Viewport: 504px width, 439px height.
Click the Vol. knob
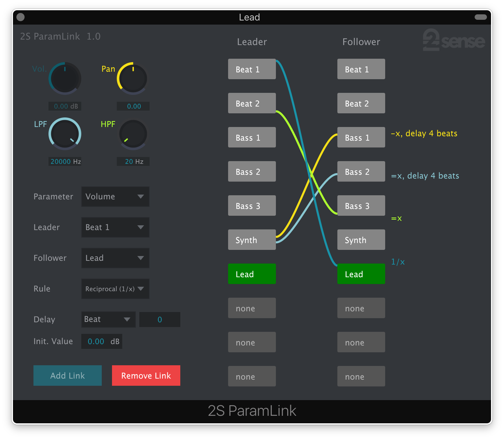tap(65, 78)
